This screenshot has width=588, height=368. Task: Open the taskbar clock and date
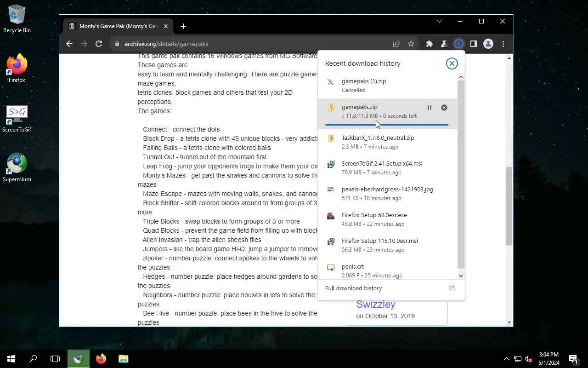tap(548, 359)
